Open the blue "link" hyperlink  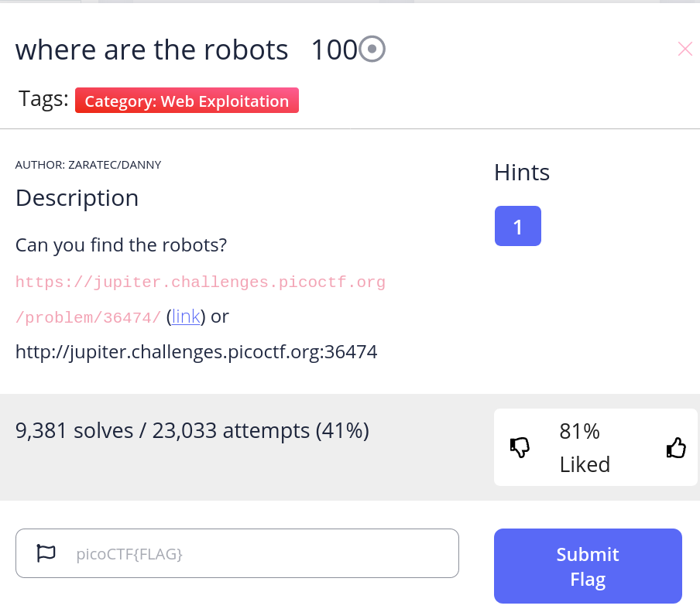click(x=186, y=316)
